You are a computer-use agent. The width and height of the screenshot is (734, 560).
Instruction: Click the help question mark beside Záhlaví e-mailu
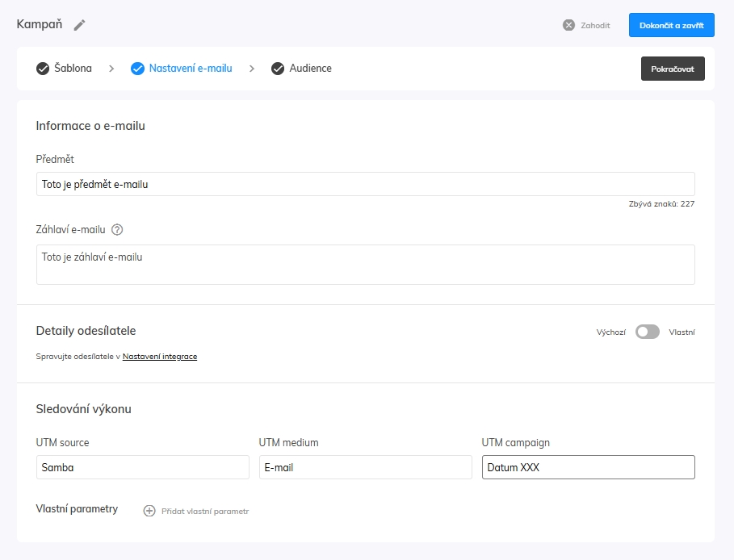(x=117, y=230)
